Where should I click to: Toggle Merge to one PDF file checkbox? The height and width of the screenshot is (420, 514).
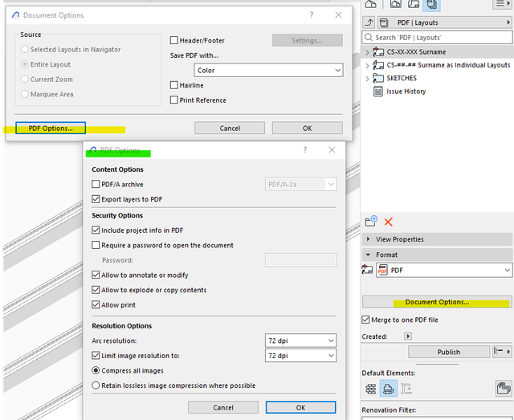pos(365,320)
